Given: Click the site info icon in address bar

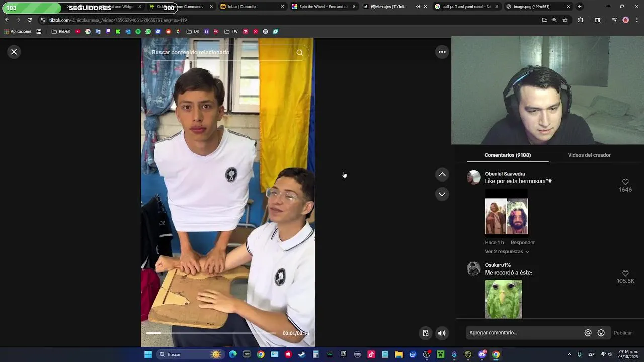Looking at the screenshot, I should pos(43,20).
